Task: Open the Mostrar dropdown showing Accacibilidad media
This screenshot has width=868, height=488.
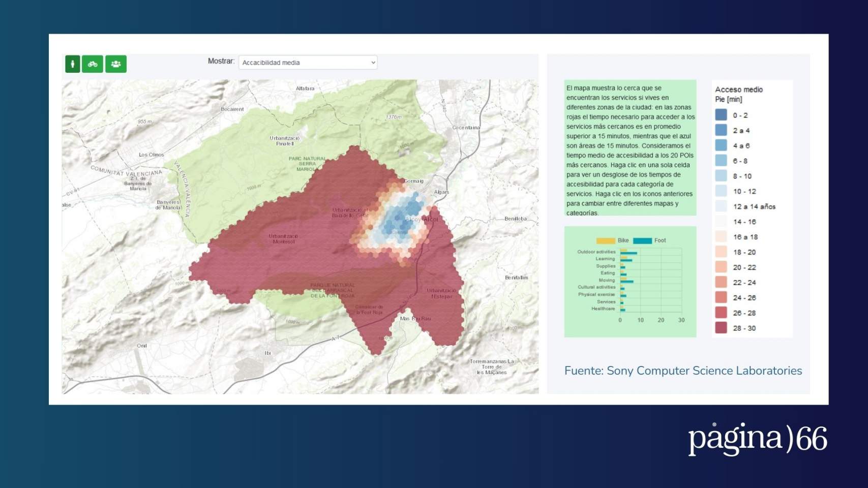Action: pyautogui.click(x=308, y=63)
